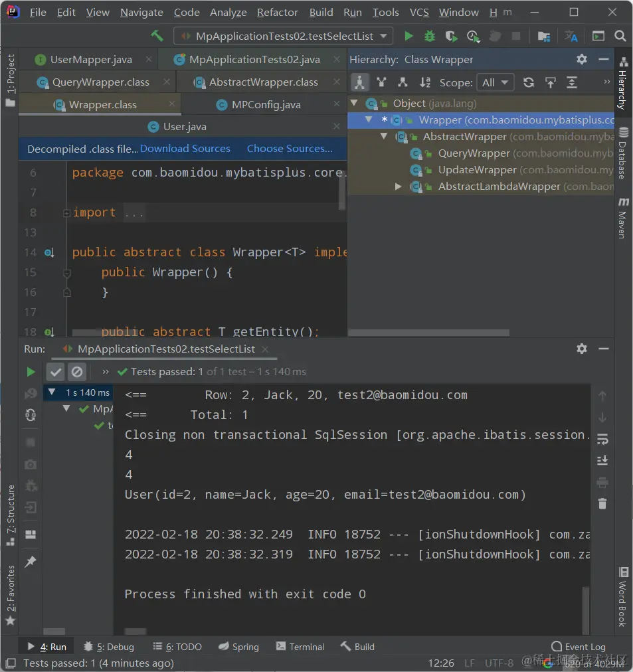
Task: Switch to MpApplicationTests02.java editor tab
Action: [x=254, y=60]
